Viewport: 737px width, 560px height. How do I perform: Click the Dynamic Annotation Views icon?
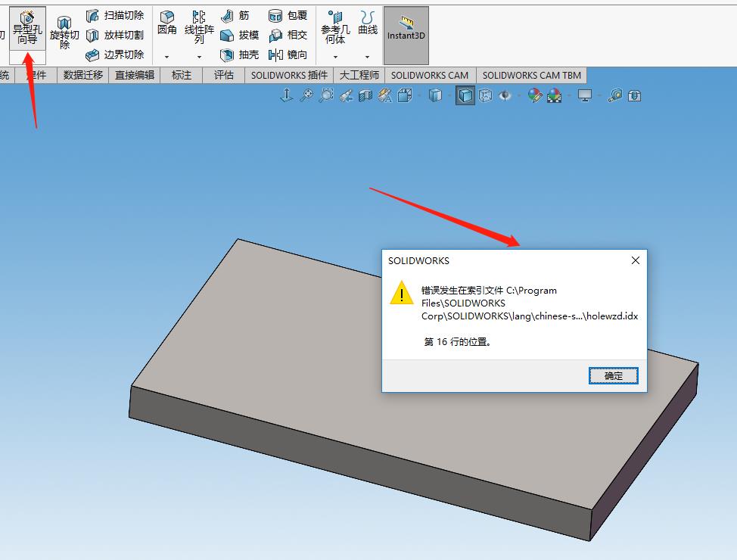point(385,96)
